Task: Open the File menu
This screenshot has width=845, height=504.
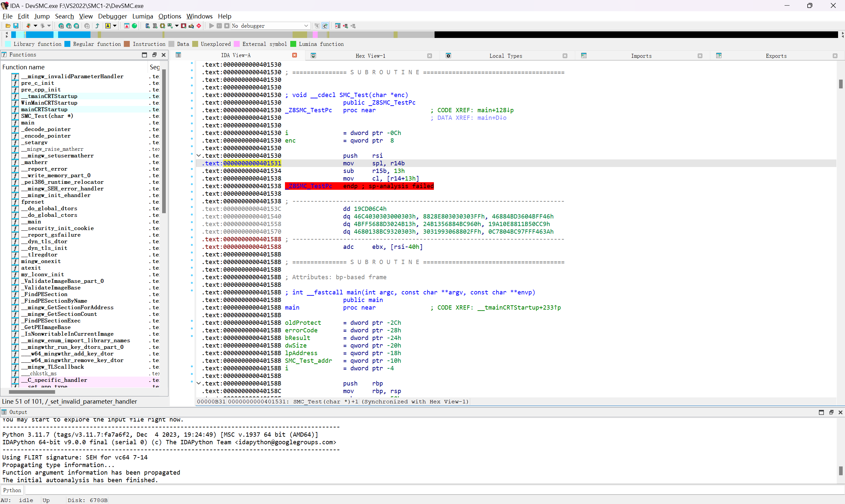Action: (x=8, y=16)
